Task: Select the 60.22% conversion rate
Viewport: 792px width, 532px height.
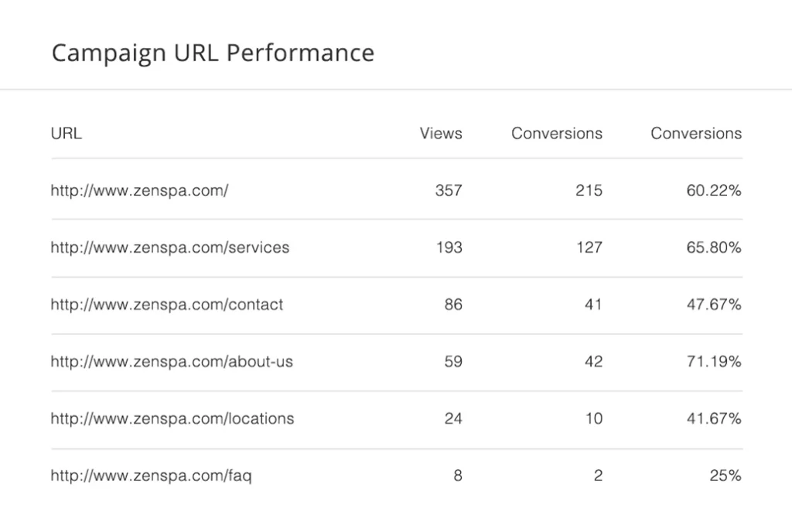Action: (x=714, y=191)
